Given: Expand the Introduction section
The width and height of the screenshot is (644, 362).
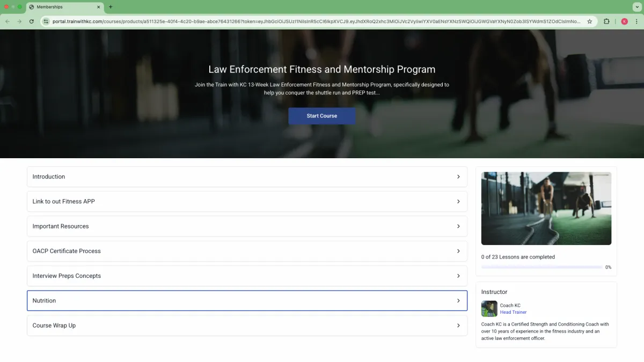Looking at the screenshot, I should click(x=247, y=176).
